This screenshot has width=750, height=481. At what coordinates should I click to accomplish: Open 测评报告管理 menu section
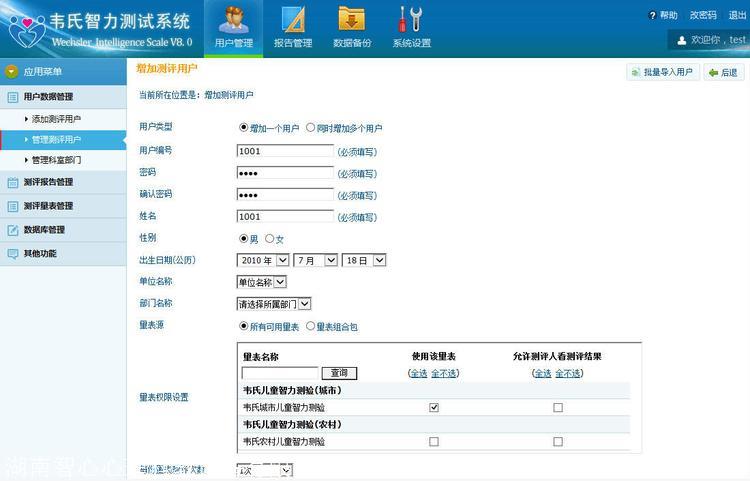63,182
